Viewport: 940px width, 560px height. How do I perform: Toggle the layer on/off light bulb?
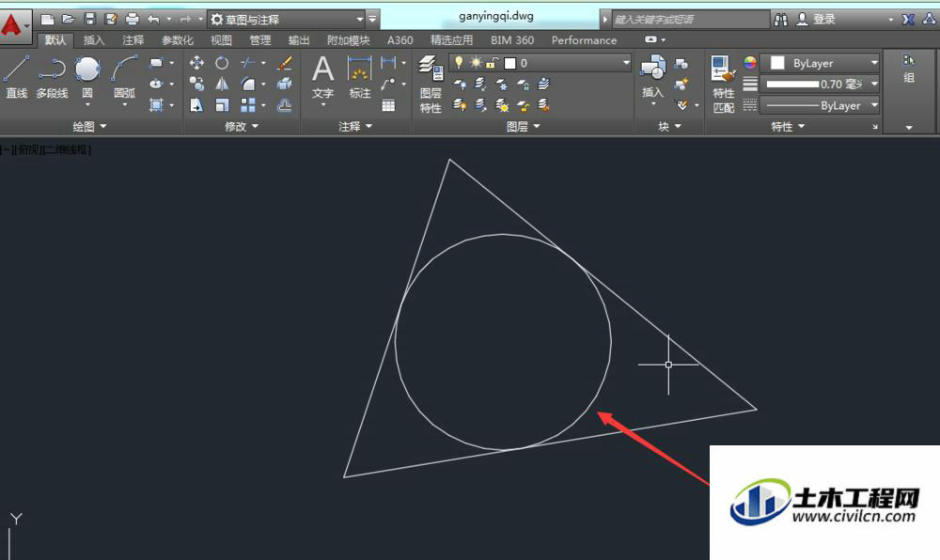click(x=459, y=62)
